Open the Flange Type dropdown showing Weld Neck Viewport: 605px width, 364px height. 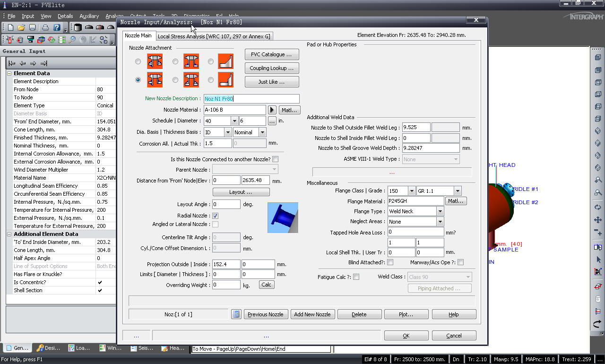click(x=440, y=211)
